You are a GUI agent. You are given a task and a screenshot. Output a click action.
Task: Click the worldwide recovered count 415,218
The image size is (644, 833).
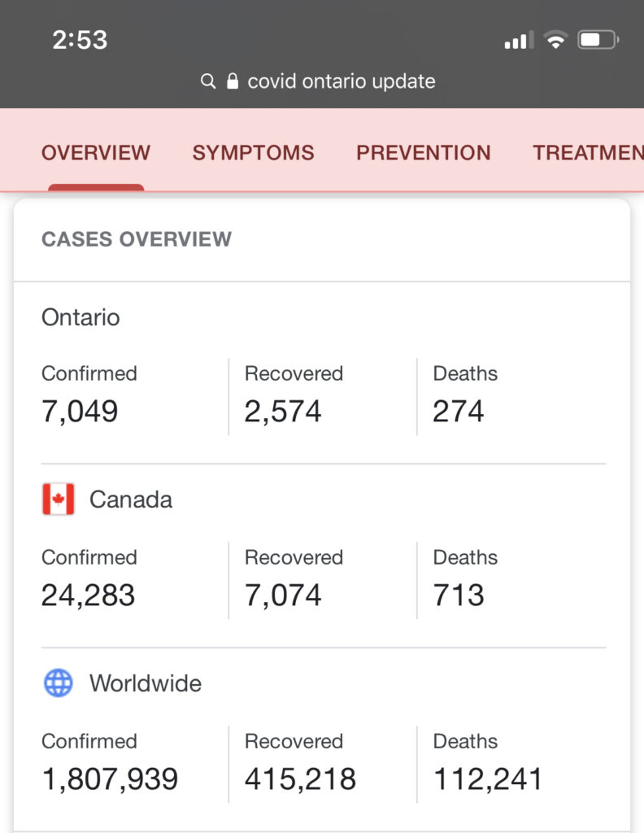tap(300, 778)
